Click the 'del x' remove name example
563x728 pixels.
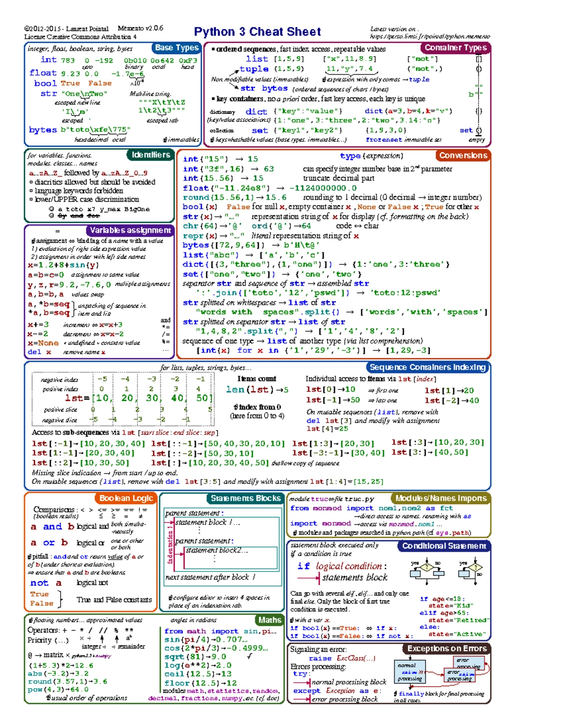(x=39, y=352)
